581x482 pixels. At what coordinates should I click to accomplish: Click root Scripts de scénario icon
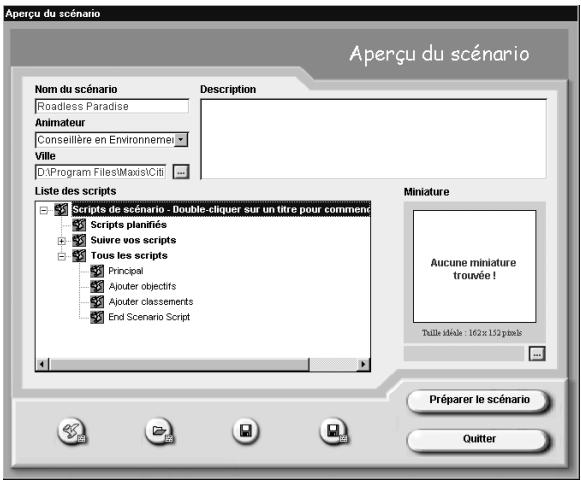tap(61, 209)
